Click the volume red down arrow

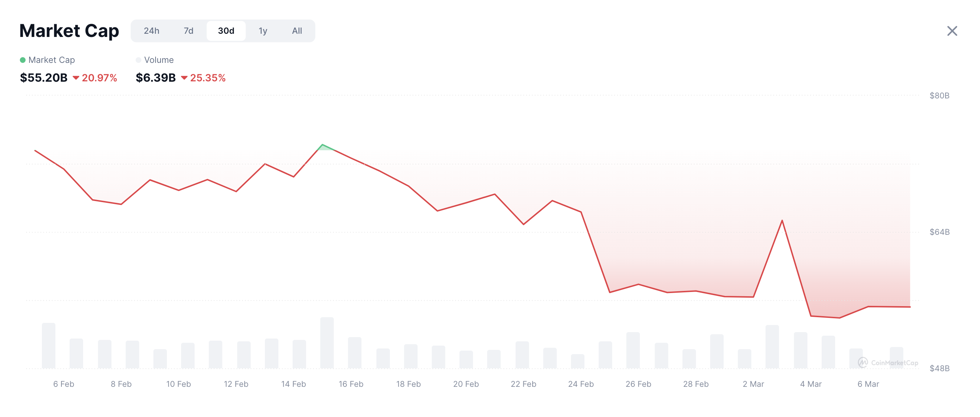coord(184,78)
